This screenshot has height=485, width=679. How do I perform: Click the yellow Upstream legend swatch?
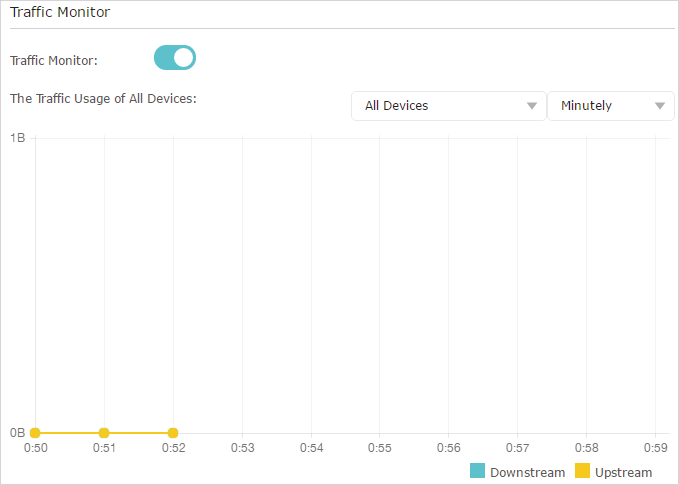coord(582,471)
